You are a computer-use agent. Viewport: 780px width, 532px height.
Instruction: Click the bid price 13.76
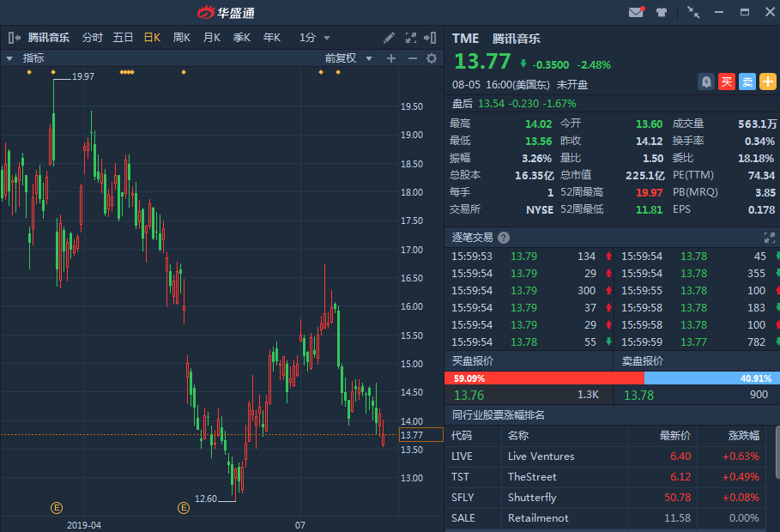(x=469, y=396)
